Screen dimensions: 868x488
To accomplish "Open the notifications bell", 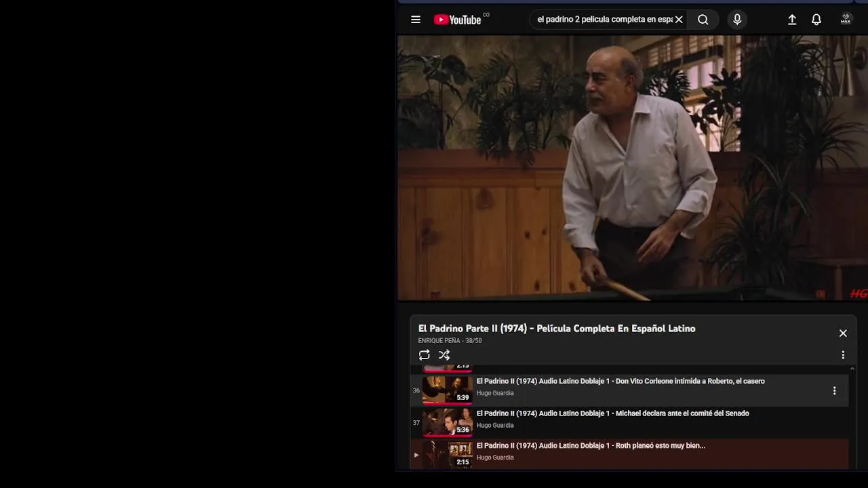I will point(816,20).
